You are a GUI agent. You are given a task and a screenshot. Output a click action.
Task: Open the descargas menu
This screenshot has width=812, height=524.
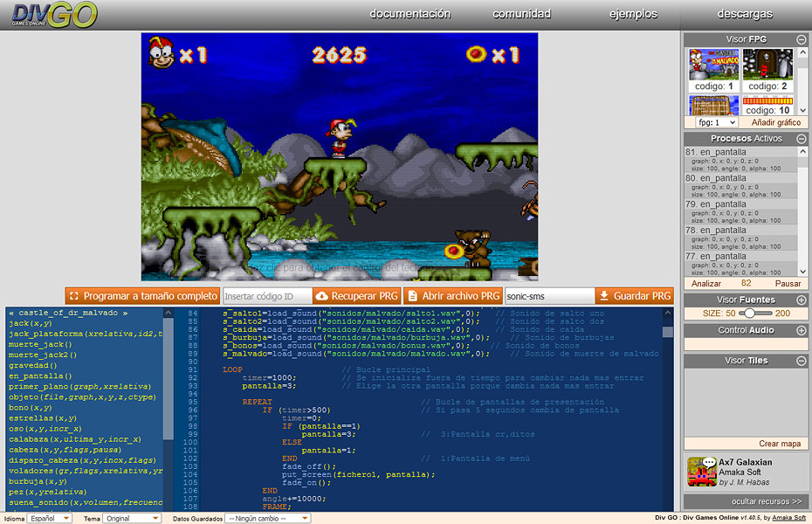pyautogui.click(x=745, y=14)
